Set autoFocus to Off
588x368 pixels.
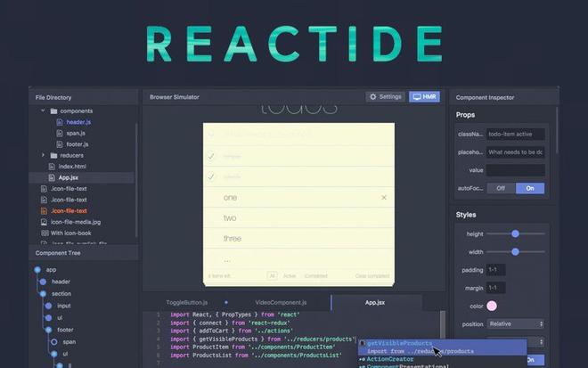click(x=501, y=188)
